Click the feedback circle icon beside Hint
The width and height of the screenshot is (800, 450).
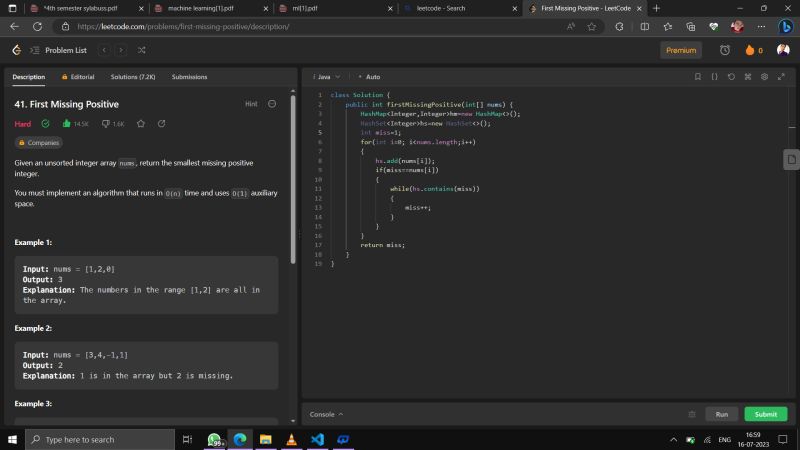tap(272, 104)
